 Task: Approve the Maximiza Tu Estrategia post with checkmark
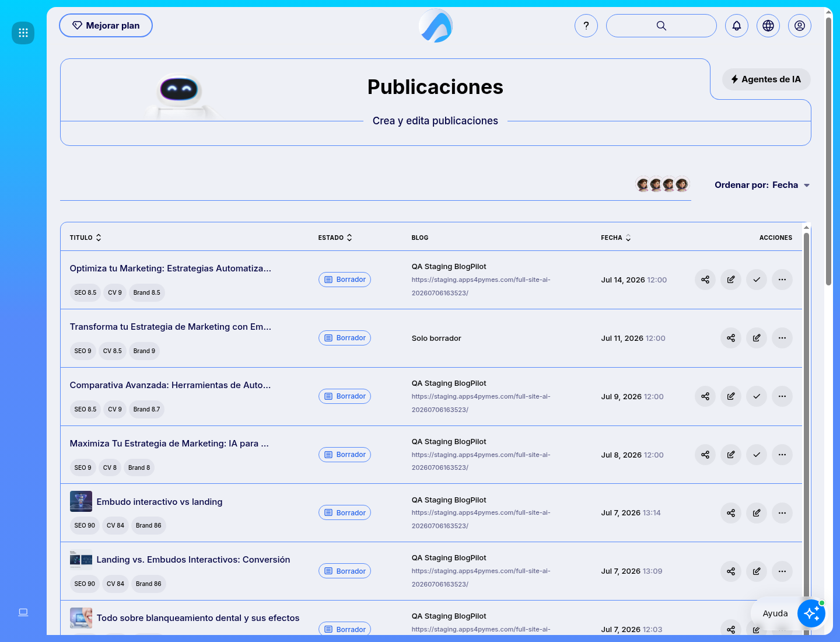pyautogui.click(x=757, y=455)
